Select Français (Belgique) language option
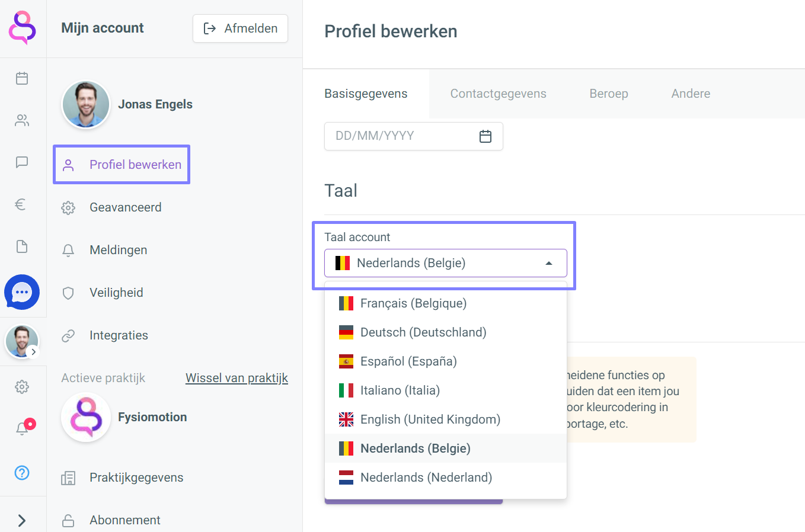Screen dimensions: 805x532 tap(446, 303)
